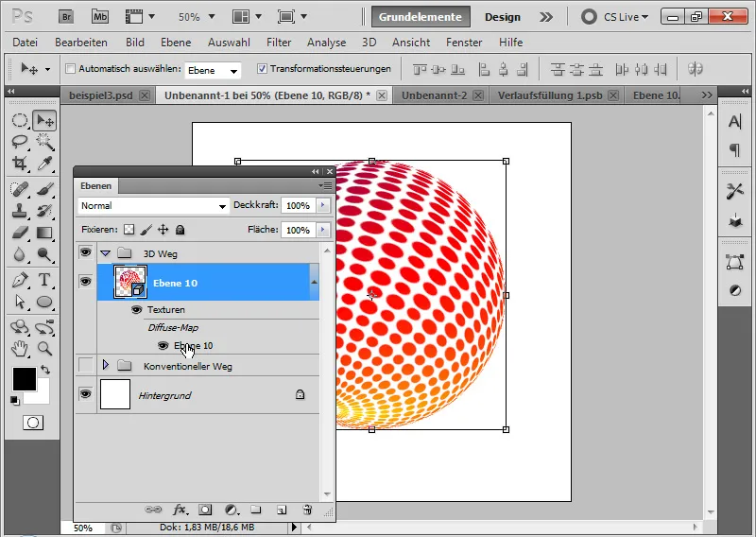
Task: Delete layer with trash icon
Action: coord(306,510)
